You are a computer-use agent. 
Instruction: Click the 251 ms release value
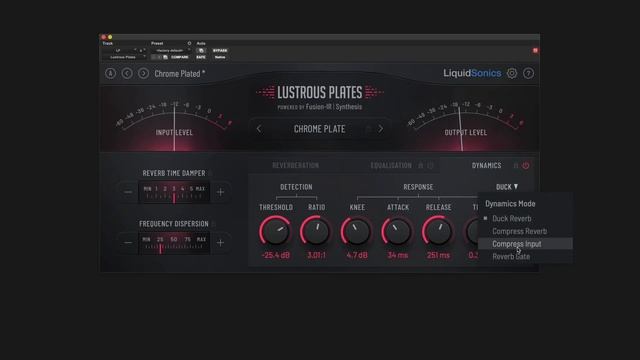438,256
